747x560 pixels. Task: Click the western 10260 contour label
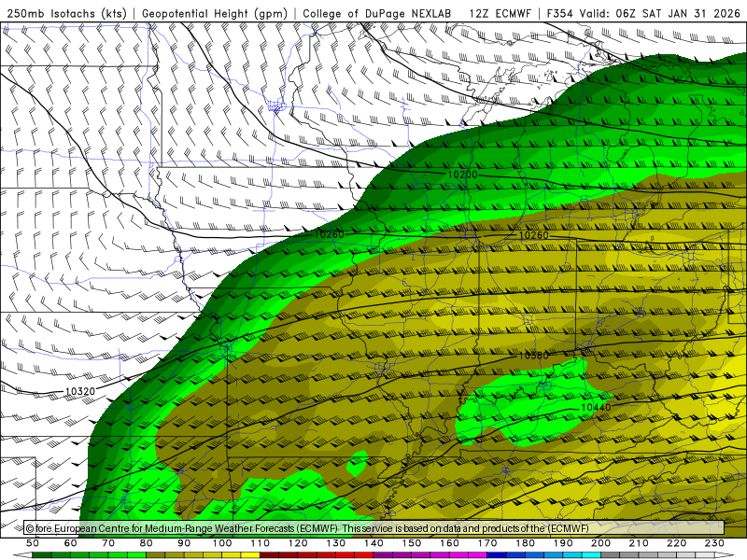pos(330,234)
